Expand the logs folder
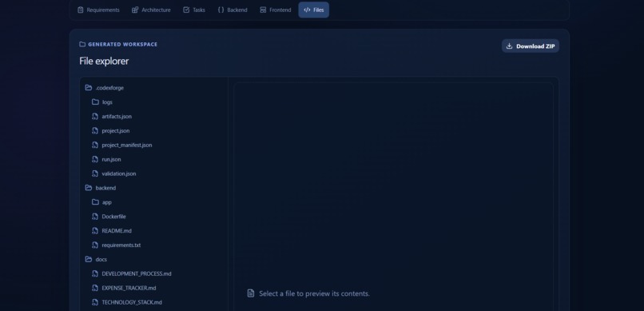The height and width of the screenshot is (311, 644). (102, 102)
